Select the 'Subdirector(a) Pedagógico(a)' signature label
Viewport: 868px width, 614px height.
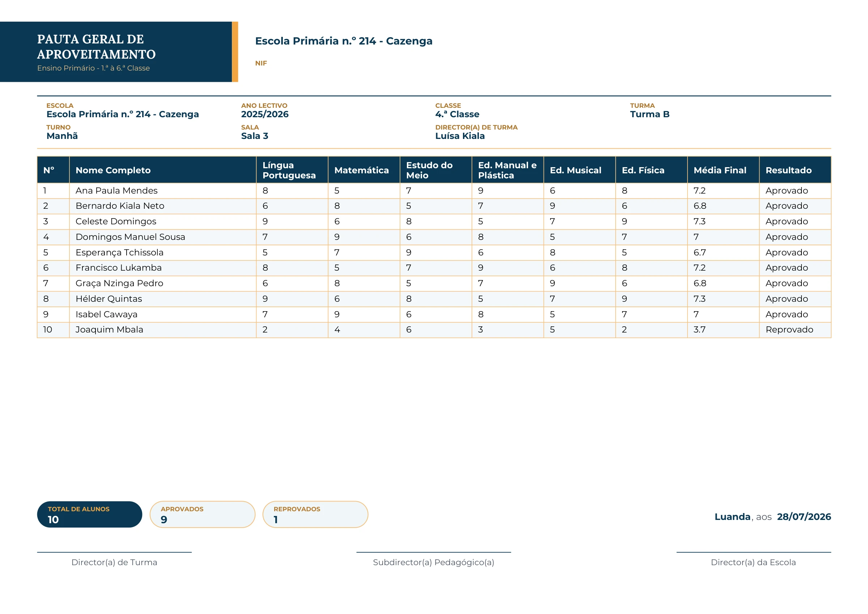(434, 562)
